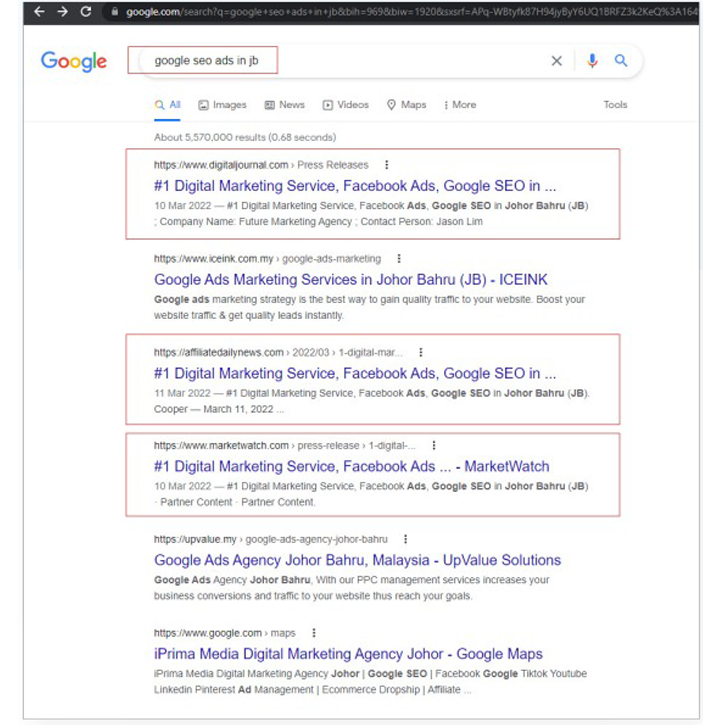Viewport: 713px width, 725px height.
Task: Switch to the News tab
Action: coord(284,105)
